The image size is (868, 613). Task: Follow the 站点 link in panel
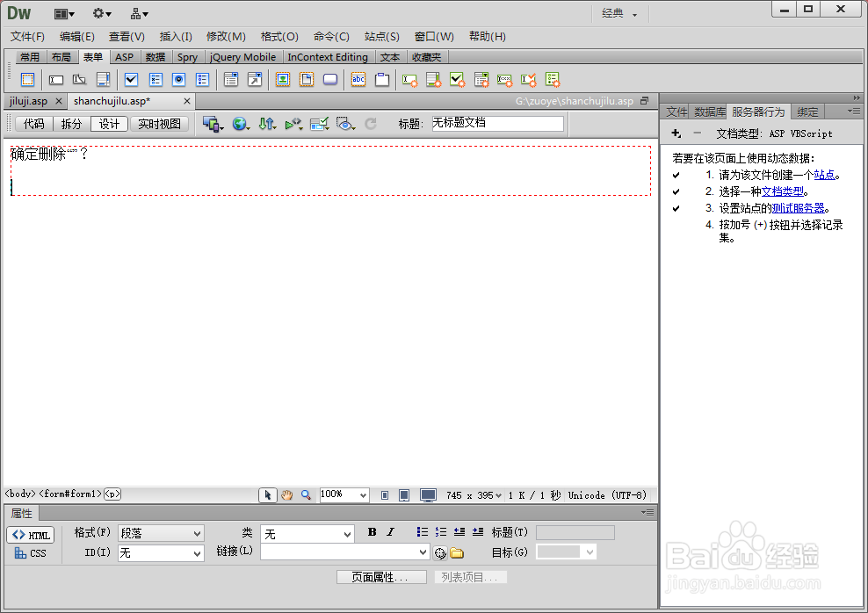tap(824, 175)
